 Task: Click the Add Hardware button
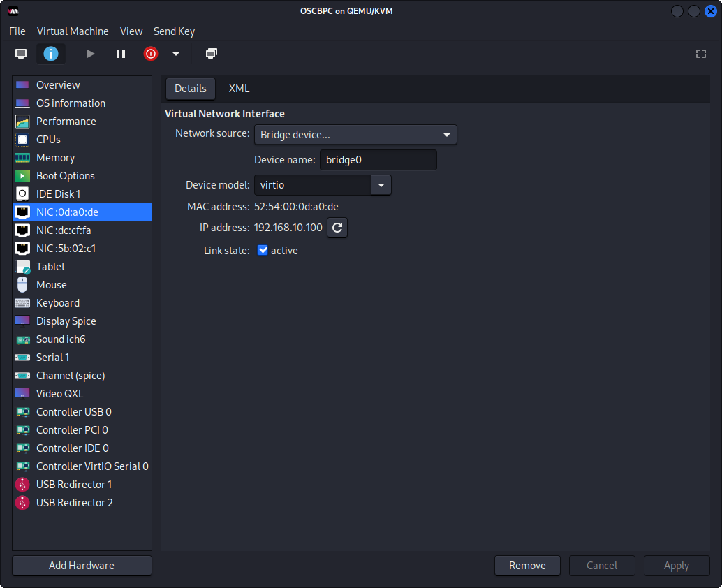point(82,566)
